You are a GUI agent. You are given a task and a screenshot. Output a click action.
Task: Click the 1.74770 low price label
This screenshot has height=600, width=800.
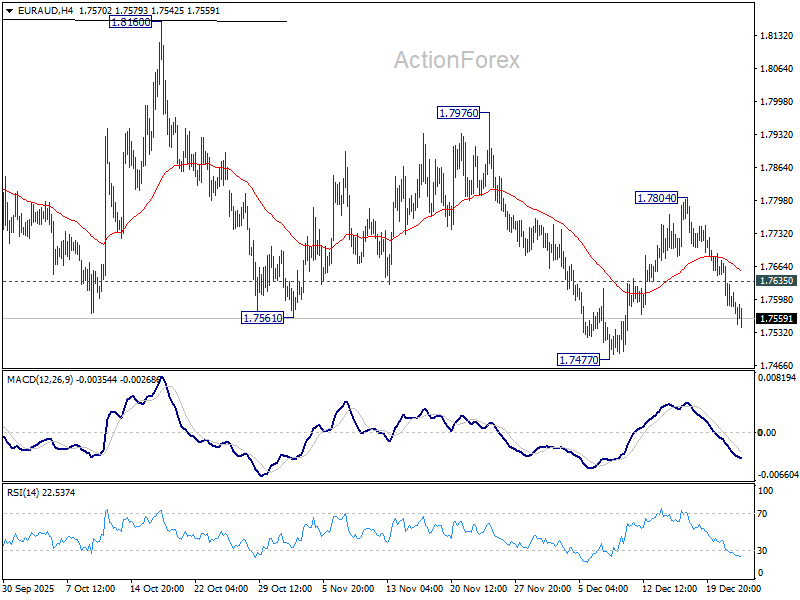[577, 358]
